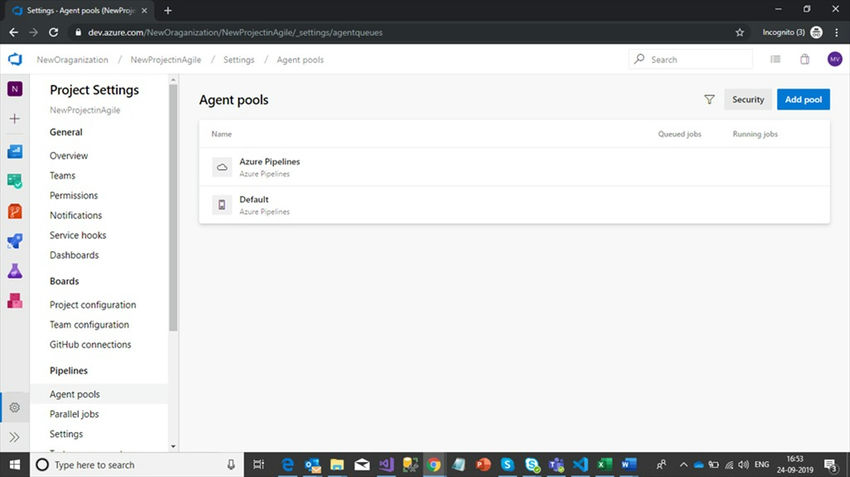This screenshot has width=850, height=477.
Task: Open the NewProjectinAgile project tile icon
Action: pyautogui.click(x=15, y=89)
